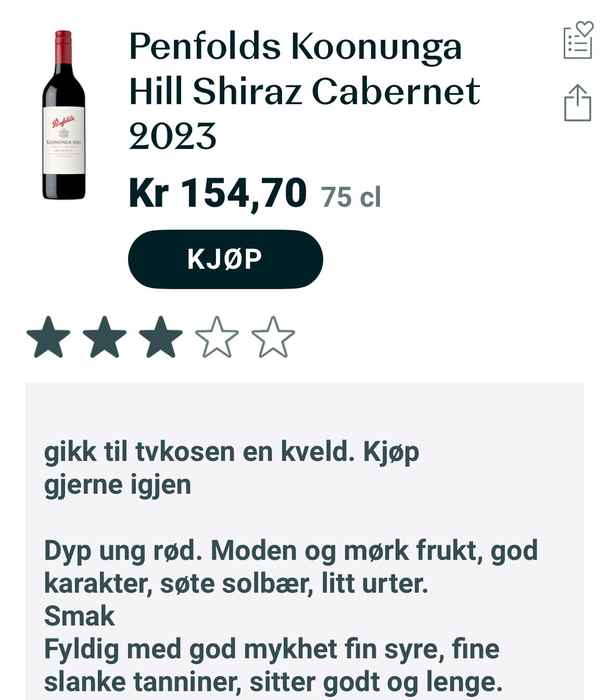Tap the 75 cl volume label
The image size is (609, 700).
click(x=351, y=197)
